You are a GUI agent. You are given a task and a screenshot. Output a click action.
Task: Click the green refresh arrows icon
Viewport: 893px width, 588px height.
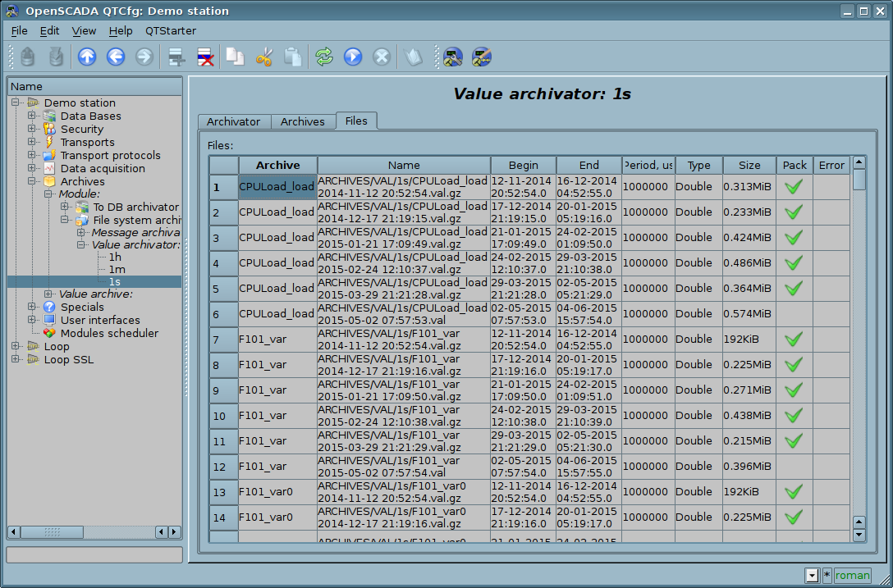tap(324, 57)
